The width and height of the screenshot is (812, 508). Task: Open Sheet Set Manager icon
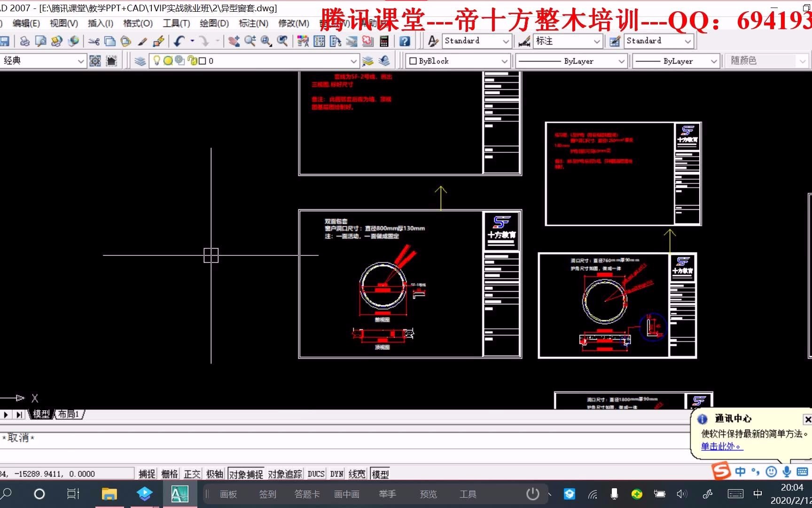coord(351,41)
